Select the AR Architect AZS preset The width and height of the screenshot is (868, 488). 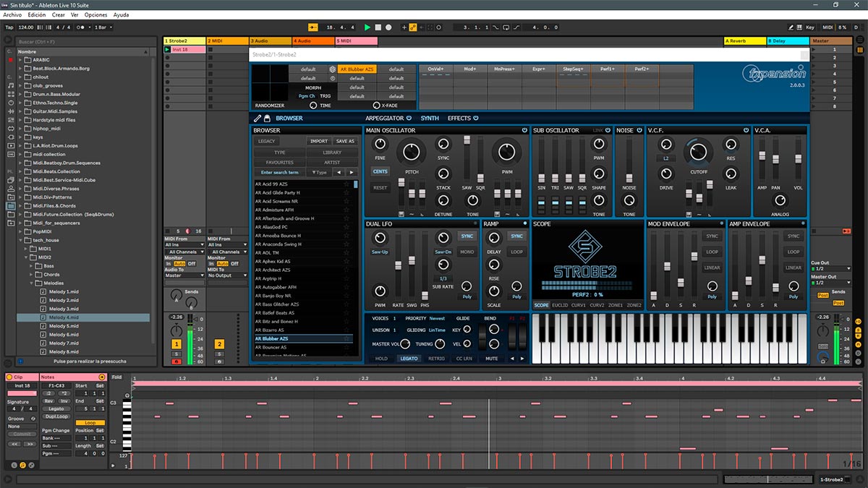point(303,270)
